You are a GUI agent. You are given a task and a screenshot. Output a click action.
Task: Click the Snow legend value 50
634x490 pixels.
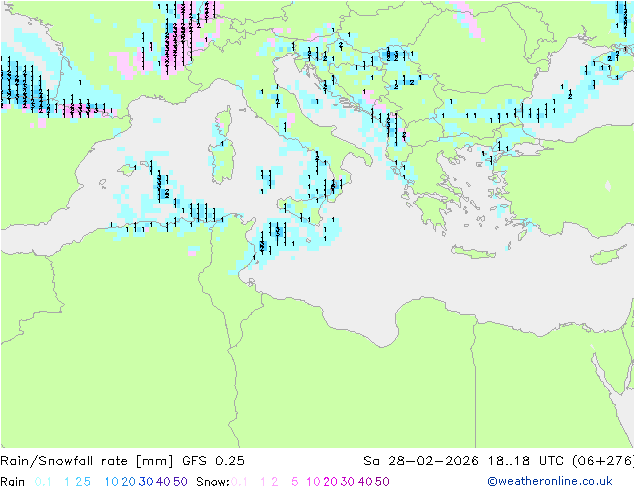tap(382, 482)
